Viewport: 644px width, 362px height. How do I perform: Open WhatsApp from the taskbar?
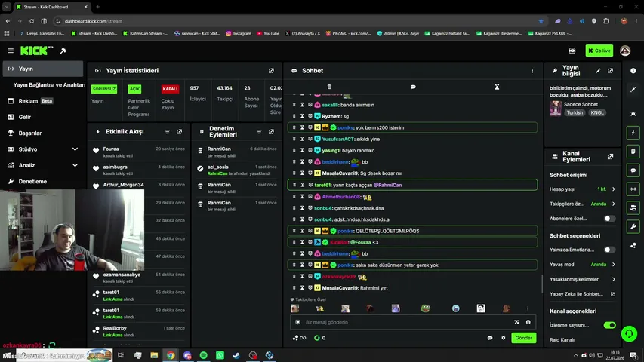pyautogui.click(x=220, y=355)
